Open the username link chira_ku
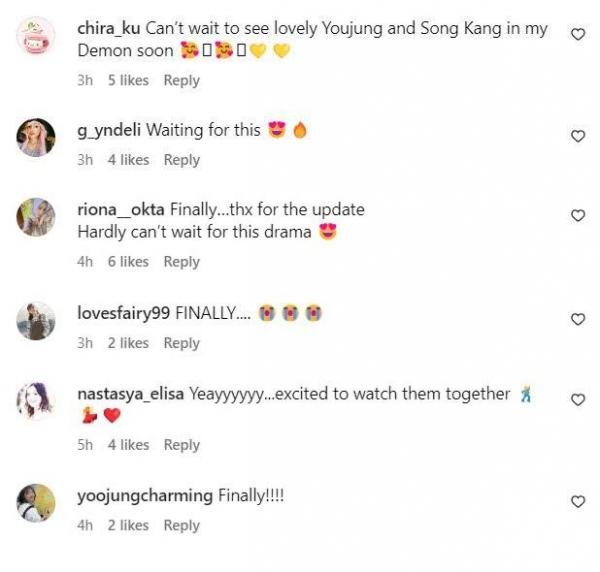Screen dimensions: 600x572 point(109,29)
